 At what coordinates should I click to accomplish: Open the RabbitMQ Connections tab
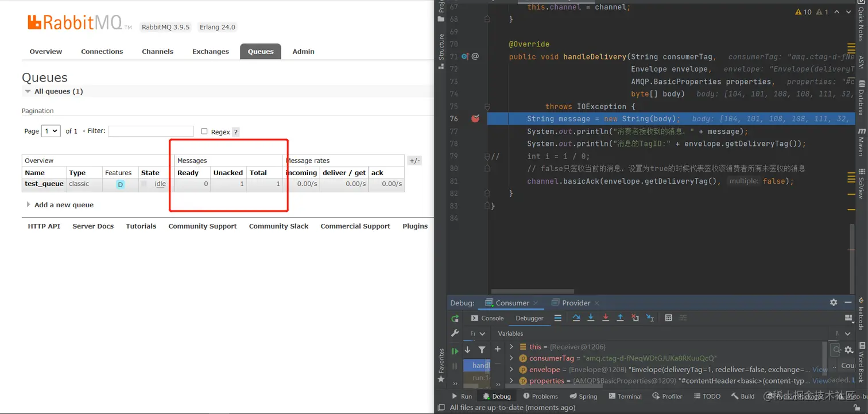coord(102,51)
